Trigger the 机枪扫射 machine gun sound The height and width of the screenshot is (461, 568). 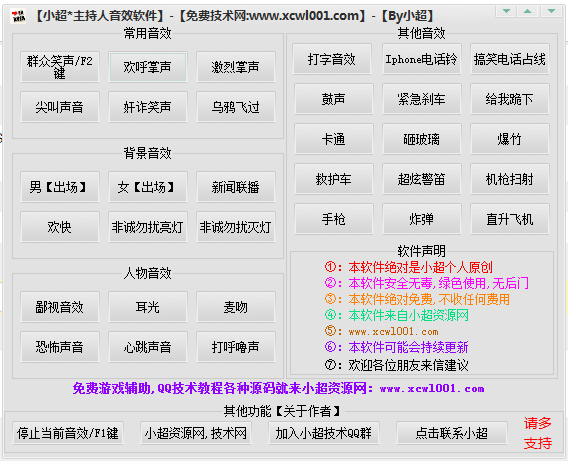(x=510, y=179)
